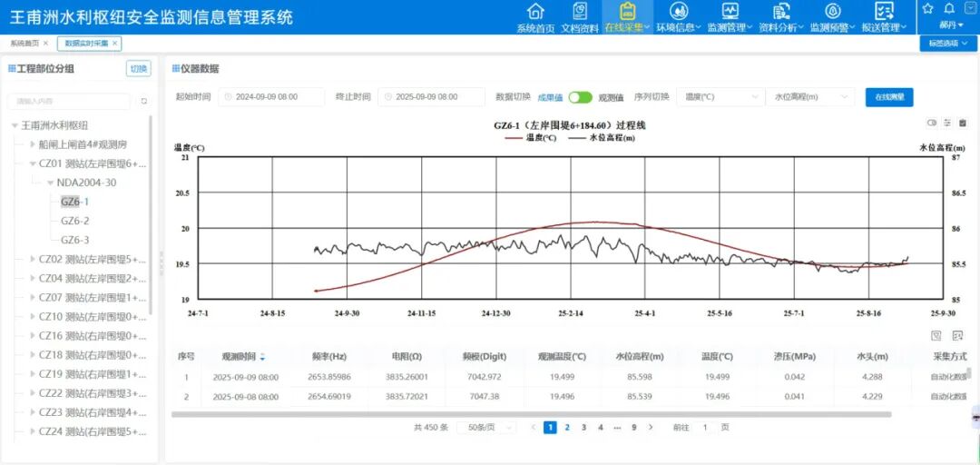980x465 pixels.
Task: Focus tree search input box
Action: (x=69, y=102)
